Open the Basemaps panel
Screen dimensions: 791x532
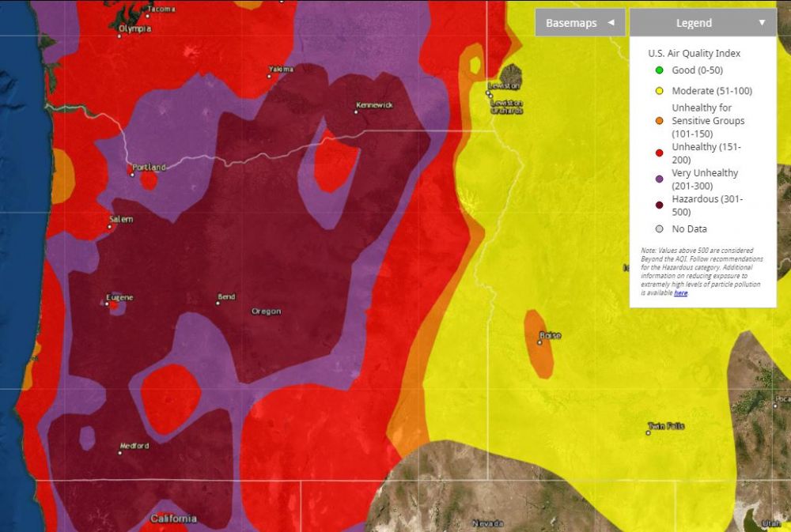(580, 23)
